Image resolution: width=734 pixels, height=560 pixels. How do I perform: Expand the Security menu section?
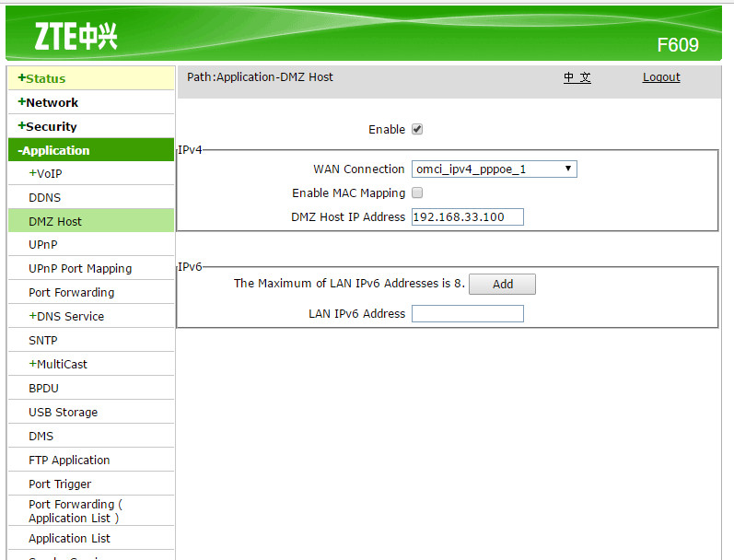[91, 126]
